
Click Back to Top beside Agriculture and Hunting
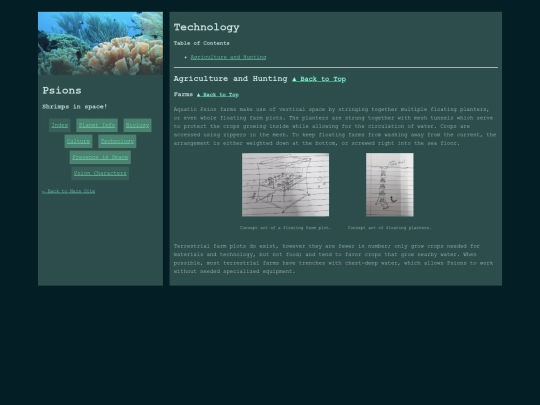pos(319,79)
